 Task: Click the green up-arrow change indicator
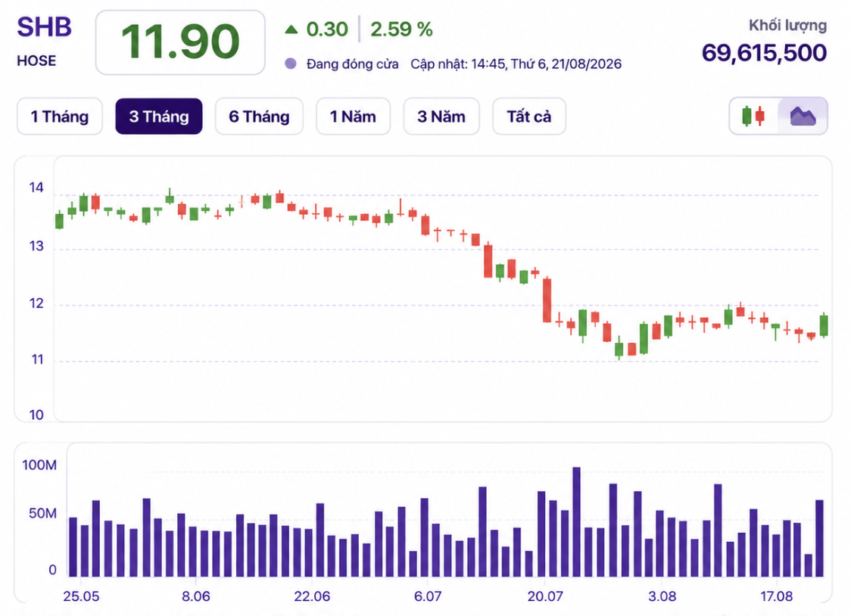tap(291, 30)
